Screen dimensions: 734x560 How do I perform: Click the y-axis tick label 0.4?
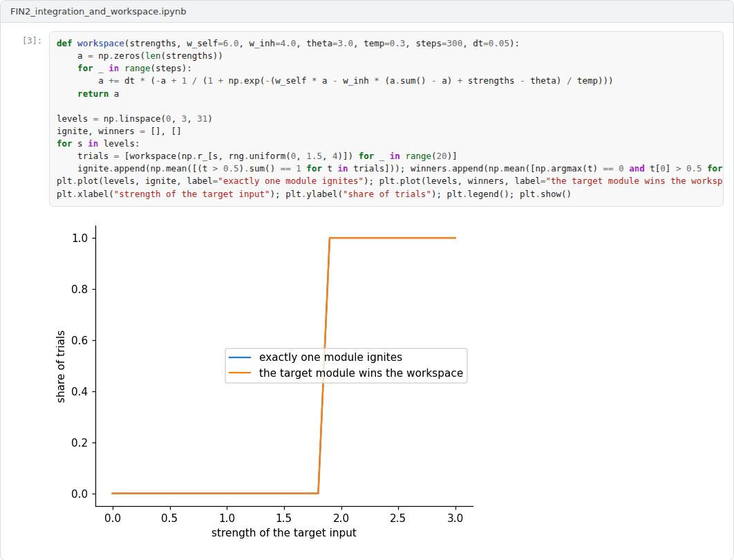pyautogui.click(x=79, y=392)
